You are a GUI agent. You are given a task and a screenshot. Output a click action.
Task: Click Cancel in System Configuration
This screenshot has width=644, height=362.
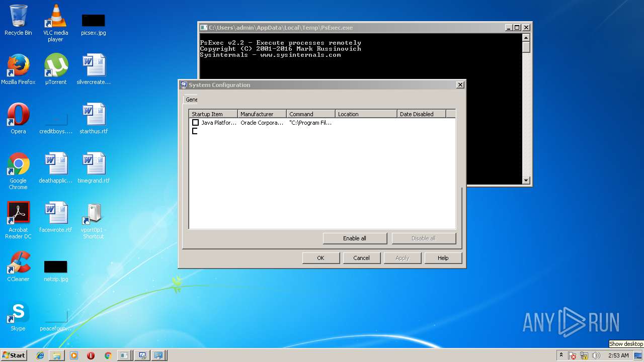361,258
